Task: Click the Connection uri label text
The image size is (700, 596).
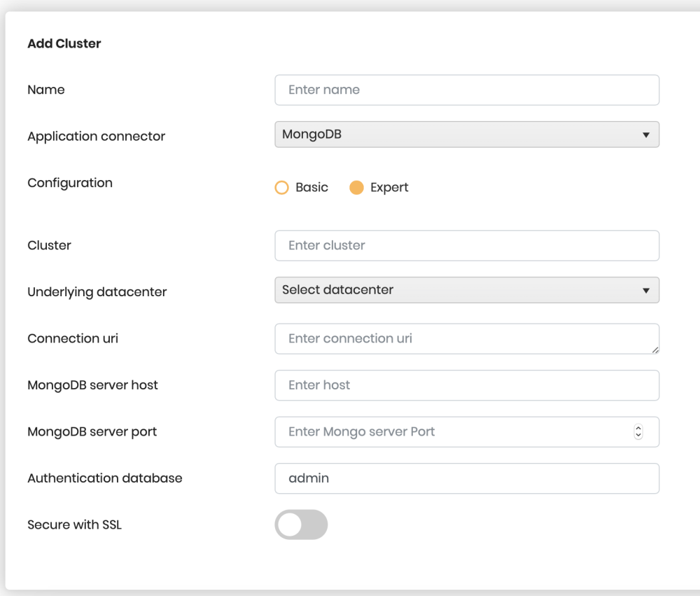Action: (73, 338)
